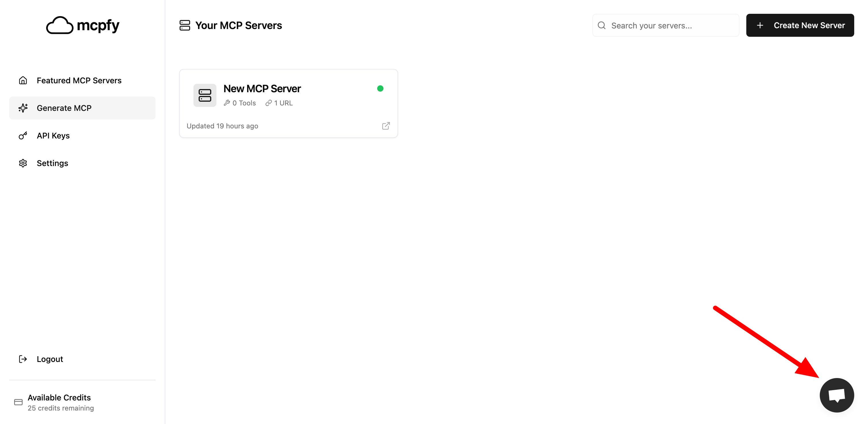Click the Logout exit icon
Viewport: 868px width, 424px height.
(x=23, y=359)
